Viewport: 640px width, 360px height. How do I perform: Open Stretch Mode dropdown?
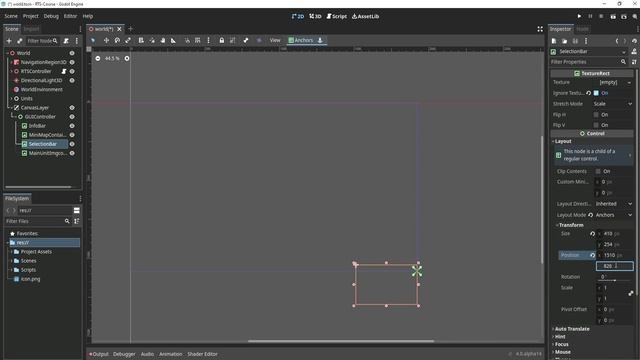coord(612,104)
